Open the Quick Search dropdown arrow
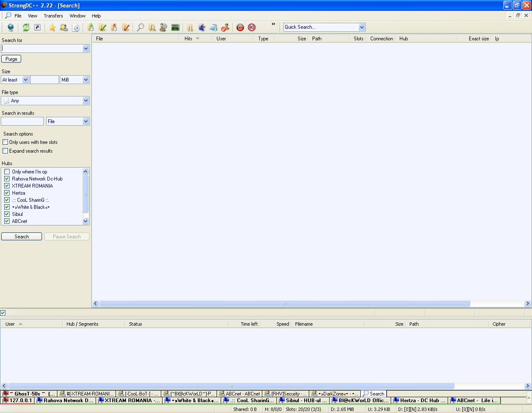Viewport: 532px width, 413px height. pyautogui.click(x=362, y=27)
